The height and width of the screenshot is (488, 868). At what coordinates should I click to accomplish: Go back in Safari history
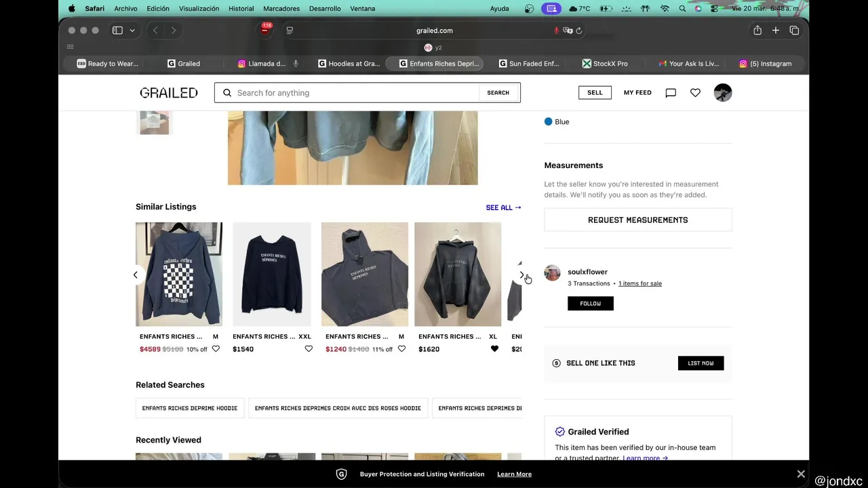click(x=155, y=30)
